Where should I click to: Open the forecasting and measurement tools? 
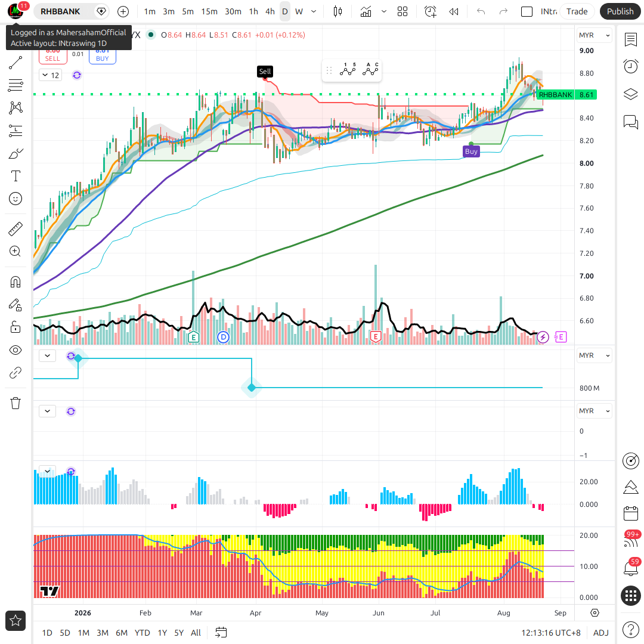(x=16, y=131)
